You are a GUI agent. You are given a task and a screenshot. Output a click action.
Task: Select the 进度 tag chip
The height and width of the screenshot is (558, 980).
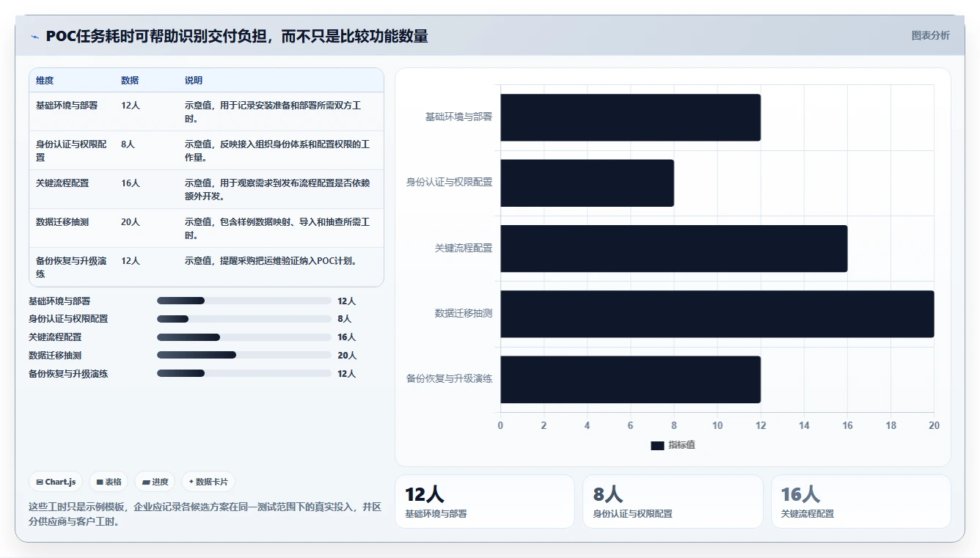[155, 482]
